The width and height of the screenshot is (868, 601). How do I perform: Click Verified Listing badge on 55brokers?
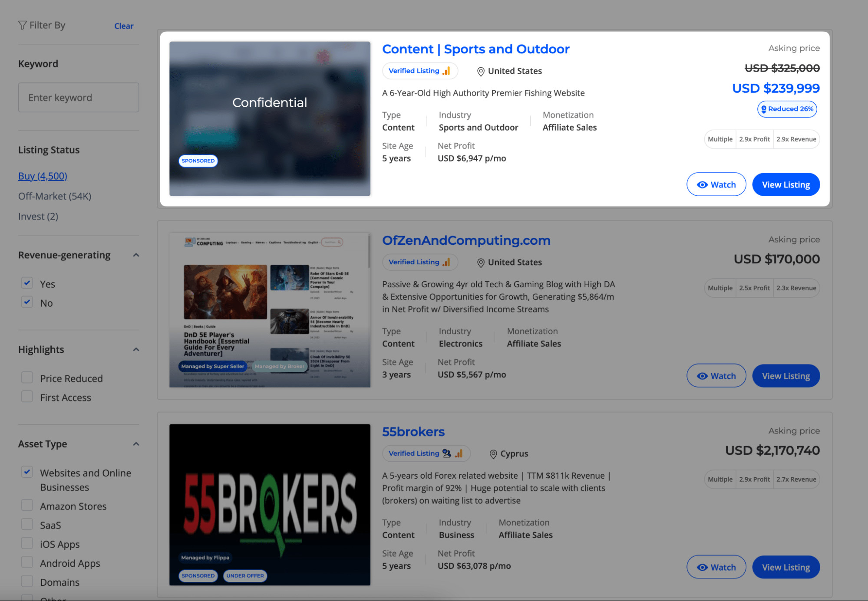tap(426, 453)
